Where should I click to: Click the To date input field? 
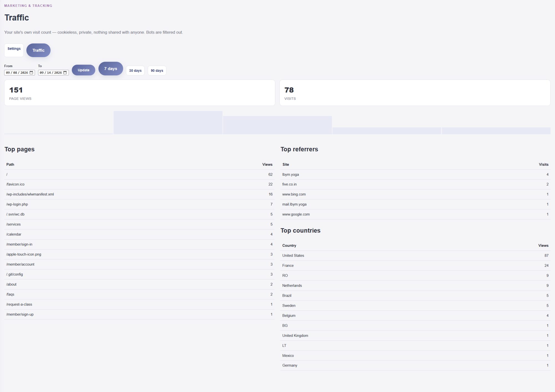[53, 73]
